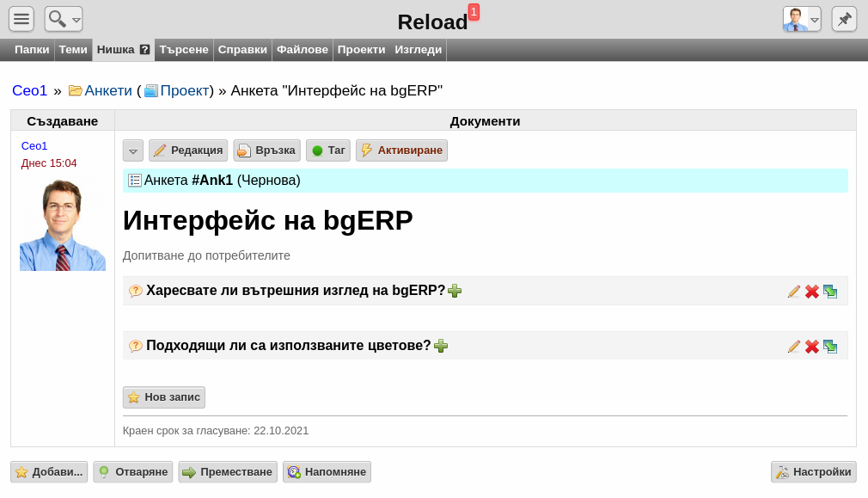Click the Допитване до потребителите description

point(206,255)
